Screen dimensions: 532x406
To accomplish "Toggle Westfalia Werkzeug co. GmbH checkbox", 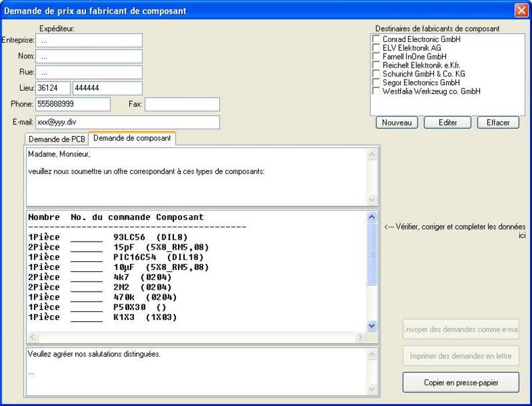I will click(376, 91).
